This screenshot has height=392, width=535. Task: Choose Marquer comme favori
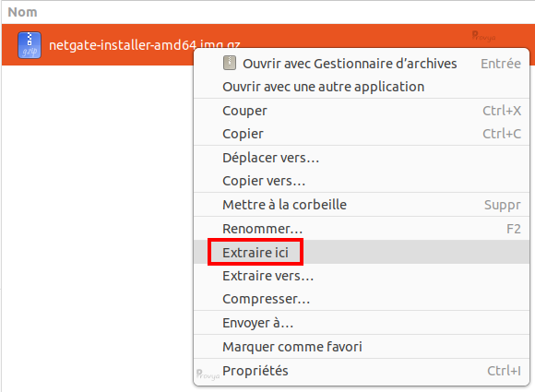[x=362, y=347]
